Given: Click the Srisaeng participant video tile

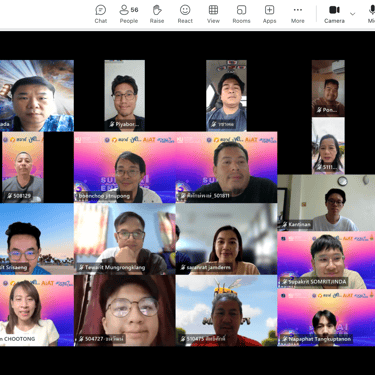Looking at the screenshot, I should (37, 239).
